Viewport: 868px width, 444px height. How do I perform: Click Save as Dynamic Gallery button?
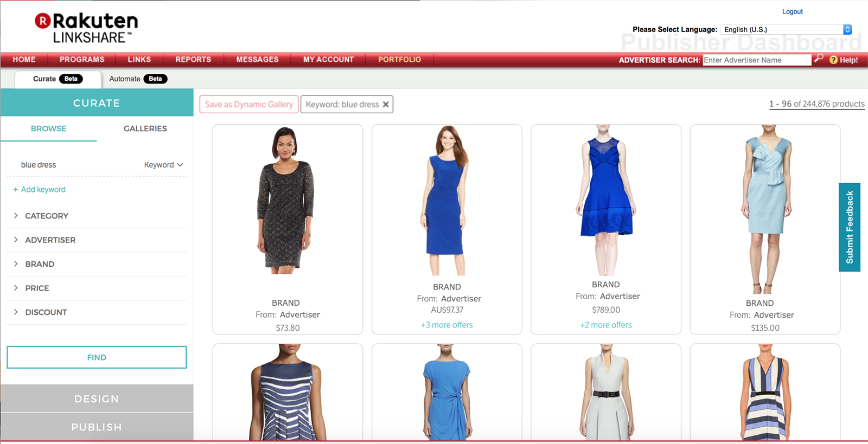249,105
